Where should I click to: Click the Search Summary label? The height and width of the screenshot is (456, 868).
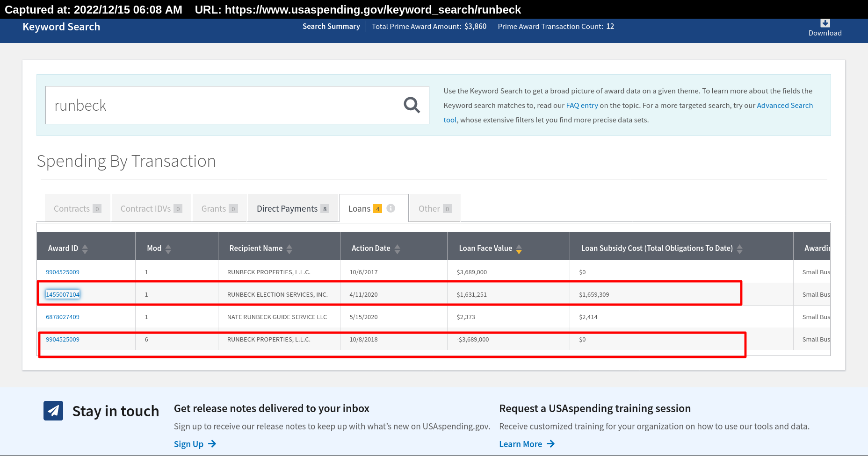[x=331, y=26]
